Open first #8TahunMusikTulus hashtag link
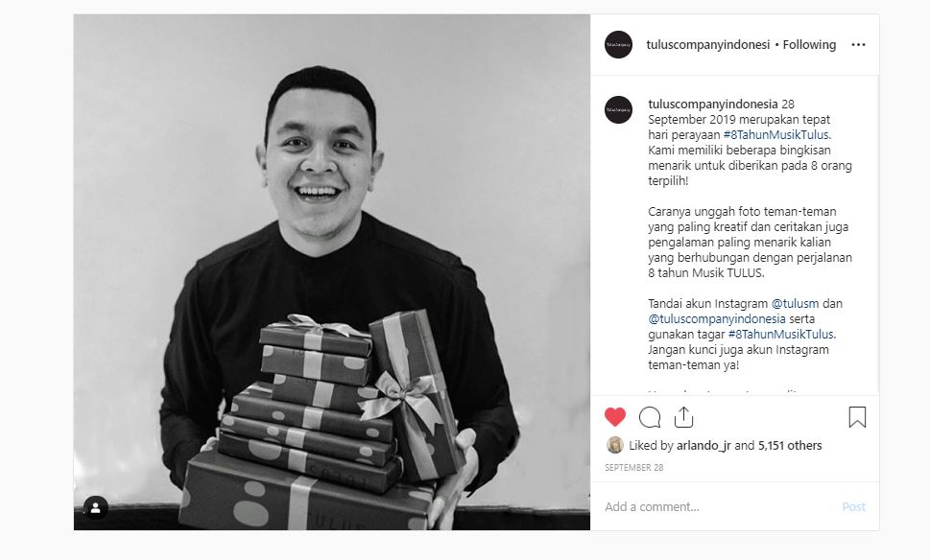 (x=777, y=134)
